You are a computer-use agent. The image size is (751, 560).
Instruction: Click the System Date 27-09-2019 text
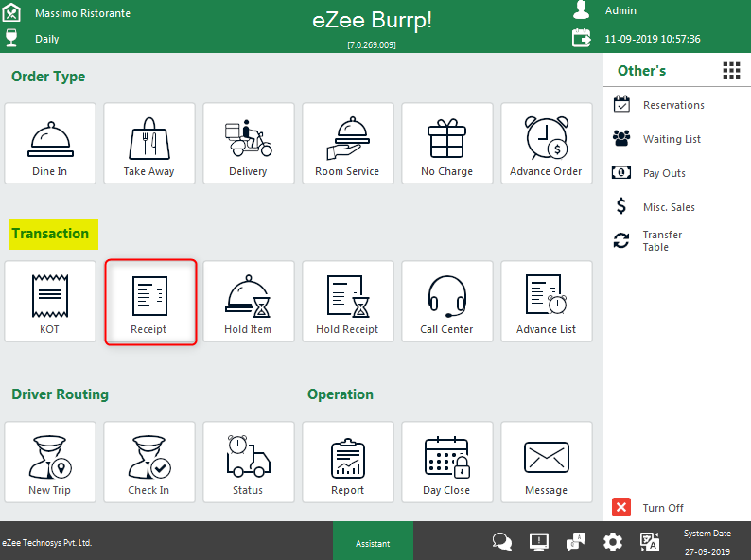[x=707, y=542]
